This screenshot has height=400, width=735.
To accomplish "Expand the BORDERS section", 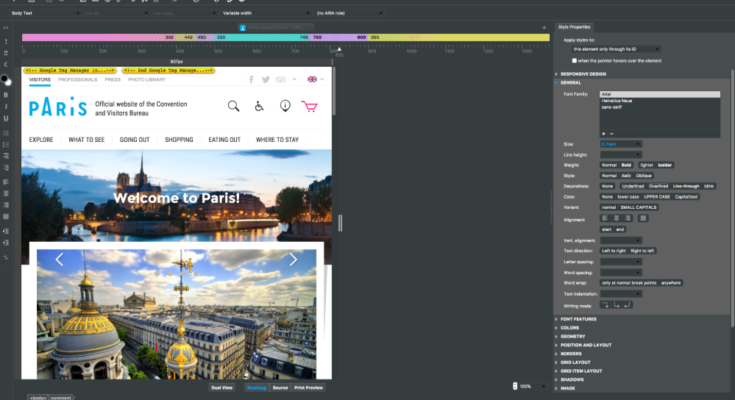I will pos(570,354).
